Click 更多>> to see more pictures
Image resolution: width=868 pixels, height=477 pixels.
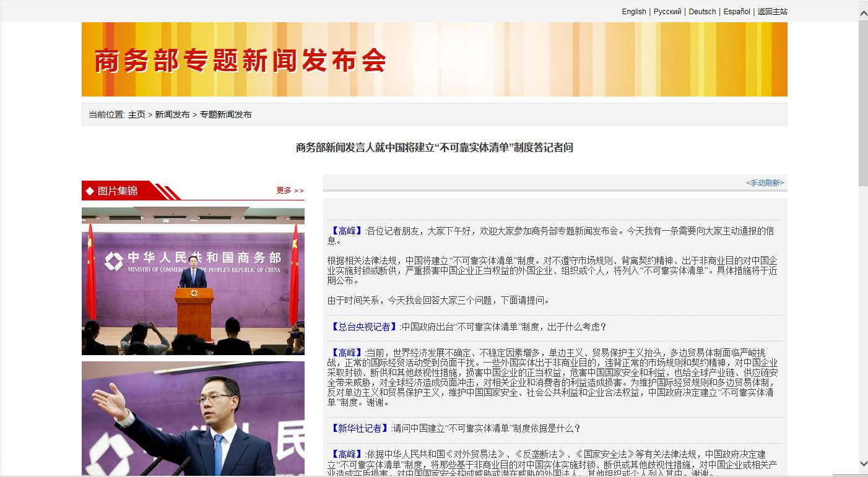pyautogui.click(x=290, y=191)
